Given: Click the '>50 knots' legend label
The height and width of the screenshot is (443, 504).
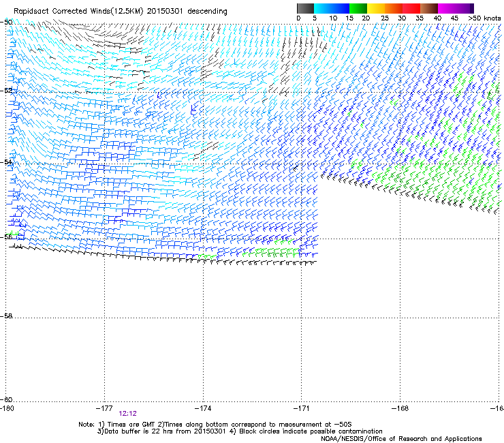Looking at the screenshot, I should pos(484,18).
